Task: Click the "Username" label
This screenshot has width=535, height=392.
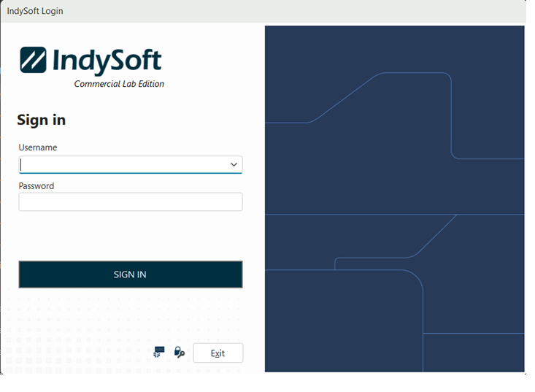Action: pyautogui.click(x=38, y=147)
